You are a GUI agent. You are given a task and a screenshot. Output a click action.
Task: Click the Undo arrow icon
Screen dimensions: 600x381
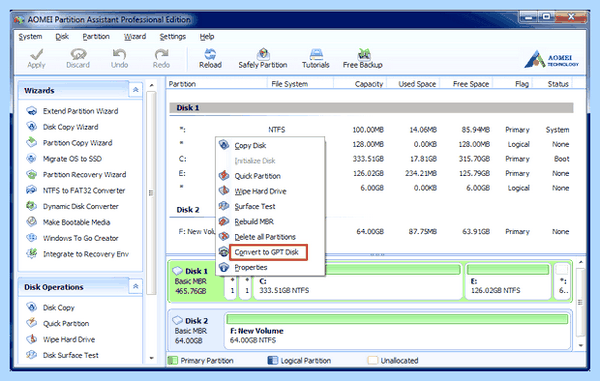119,54
